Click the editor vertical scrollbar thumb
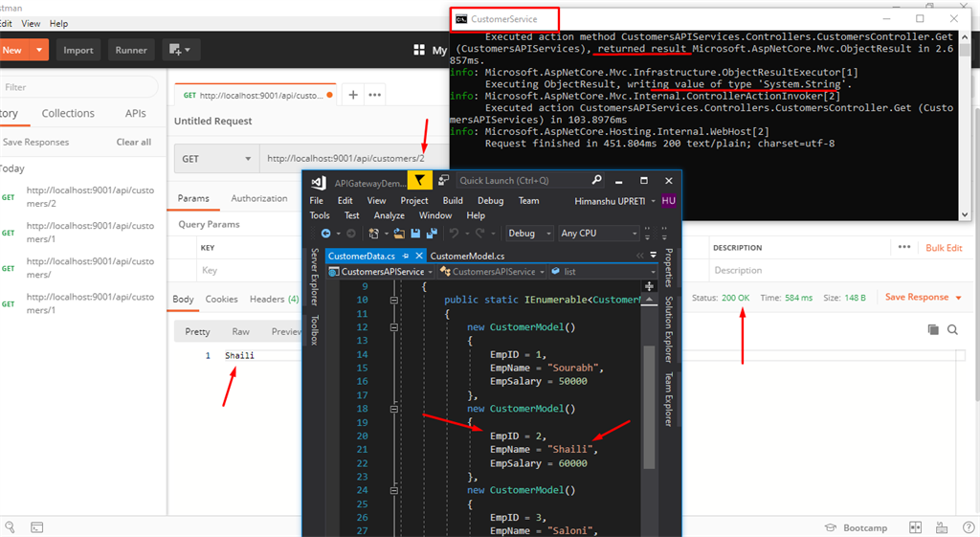The height and width of the screenshot is (537, 980). 650,407
